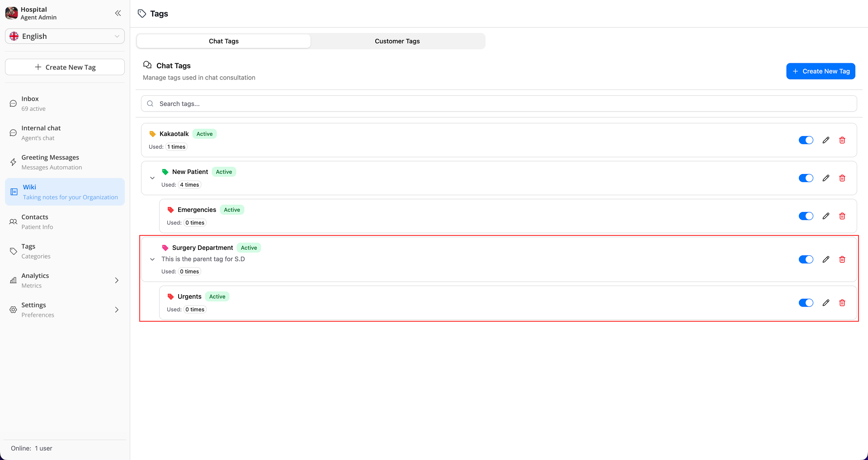Click the edit pencil for Surgery Department
Image resolution: width=868 pixels, height=460 pixels.
click(826, 259)
